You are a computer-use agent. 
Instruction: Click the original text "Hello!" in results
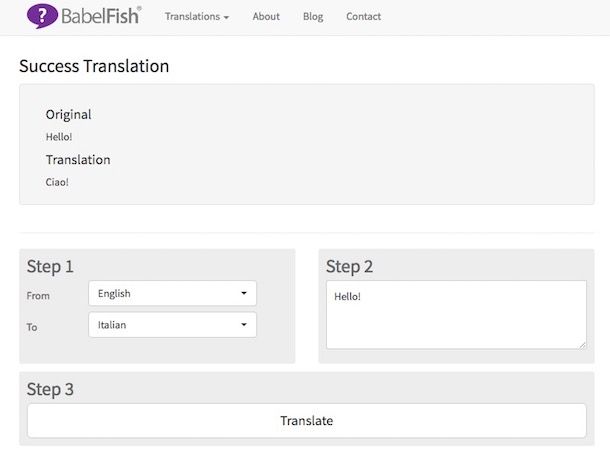pos(59,136)
